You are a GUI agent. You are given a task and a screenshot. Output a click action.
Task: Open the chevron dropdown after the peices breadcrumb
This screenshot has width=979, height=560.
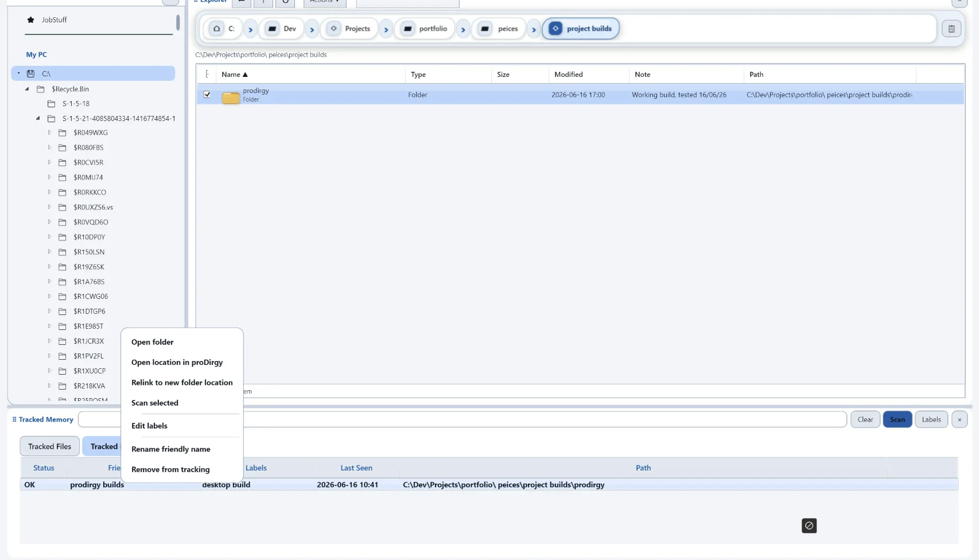534,29
